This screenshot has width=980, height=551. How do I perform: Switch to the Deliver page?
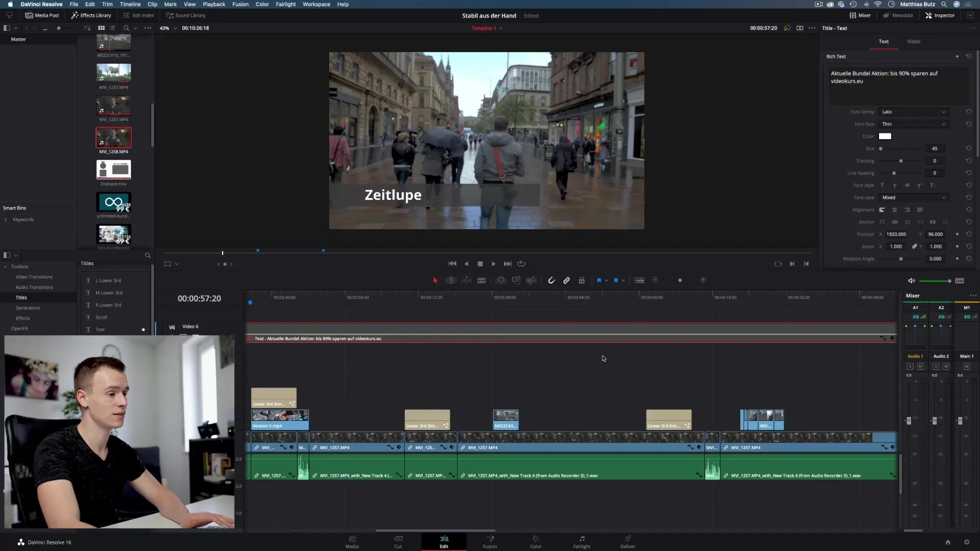(x=627, y=542)
